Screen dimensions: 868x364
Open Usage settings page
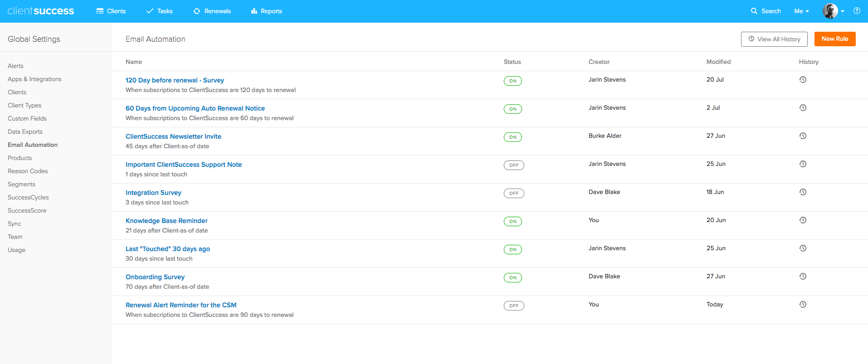click(x=16, y=250)
